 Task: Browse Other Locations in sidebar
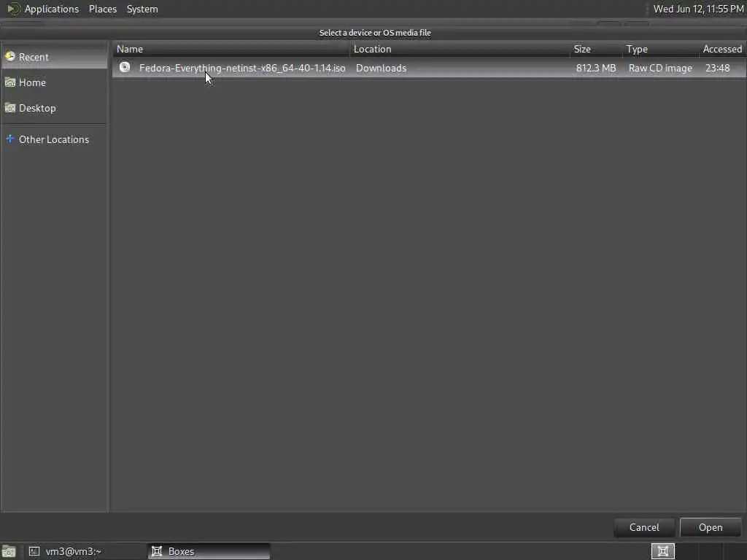tap(54, 139)
